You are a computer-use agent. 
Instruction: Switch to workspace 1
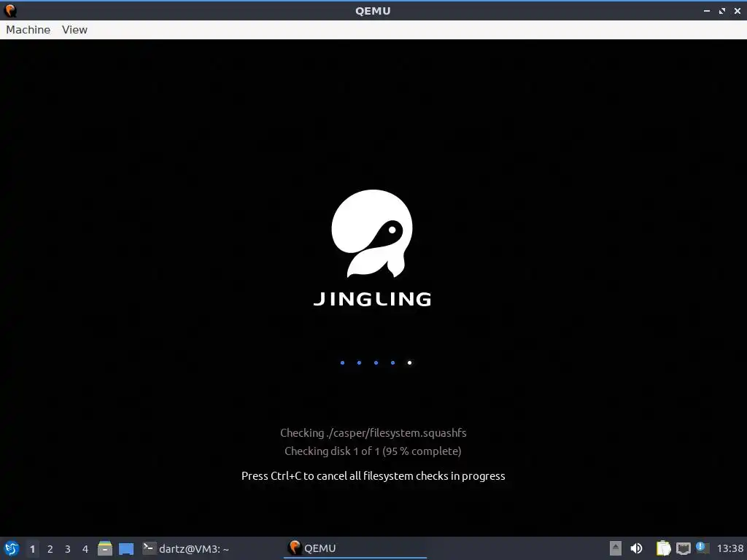[x=32, y=549]
